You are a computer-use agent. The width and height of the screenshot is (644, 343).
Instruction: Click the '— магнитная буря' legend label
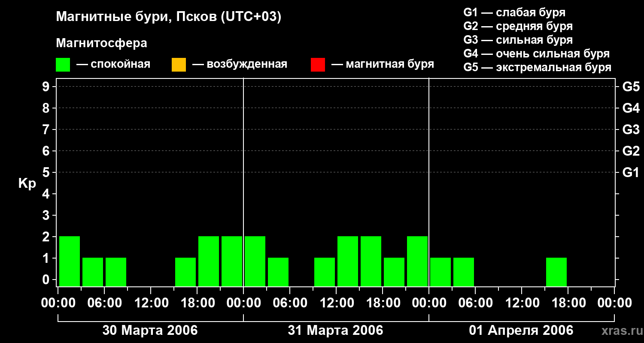tap(383, 64)
